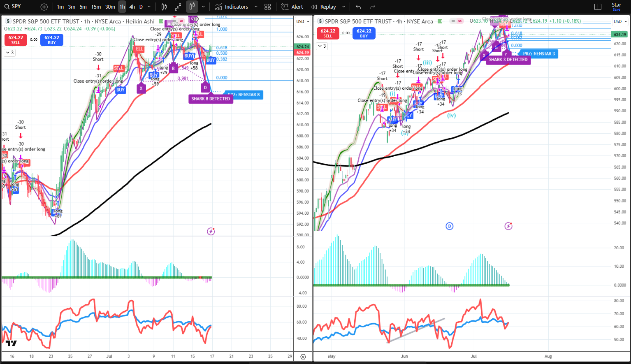The image size is (631, 364).
Task: Switch to the D daily timeframe
Action: coord(141,7)
